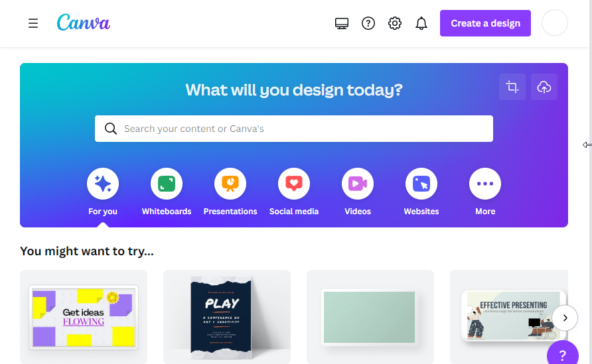Click the desktop app monitor icon

click(x=342, y=23)
